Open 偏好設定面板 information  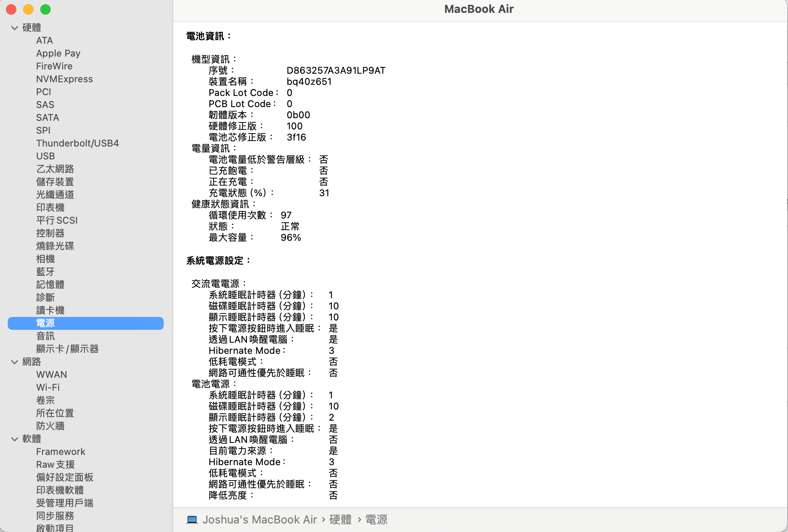65,478
